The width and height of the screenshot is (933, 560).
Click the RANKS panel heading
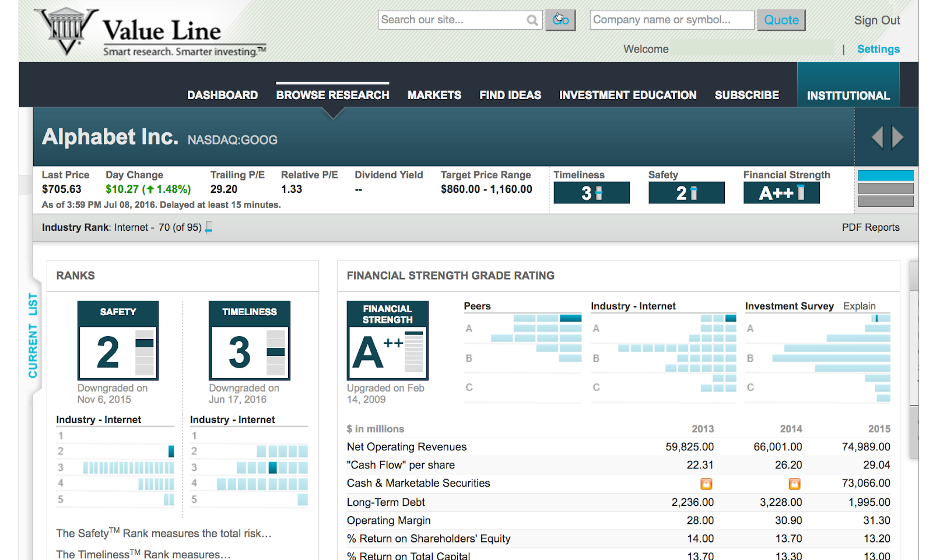pyautogui.click(x=76, y=276)
